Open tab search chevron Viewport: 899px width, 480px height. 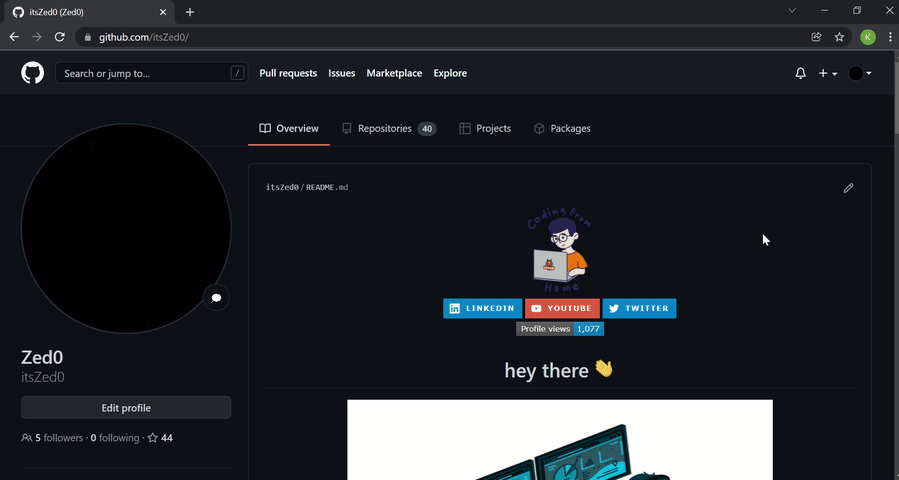[792, 10]
